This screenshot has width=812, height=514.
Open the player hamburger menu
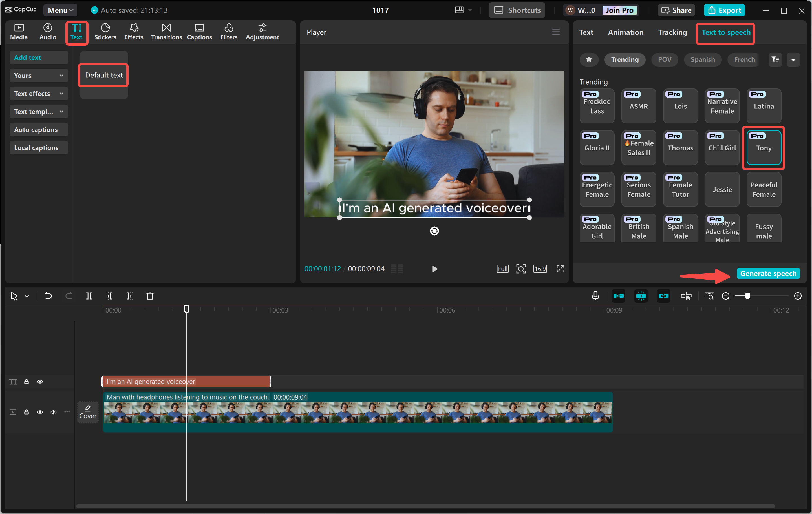point(556,32)
